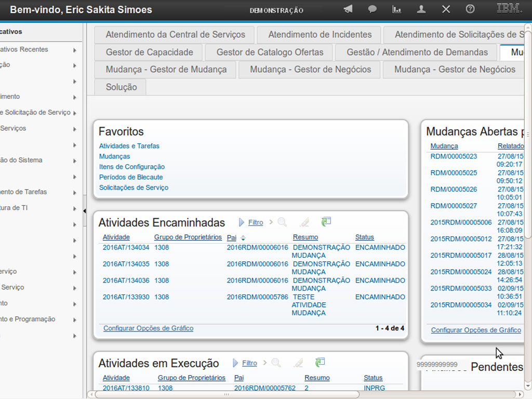Open Períodos de Blecaute favorite link

(x=131, y=177)
